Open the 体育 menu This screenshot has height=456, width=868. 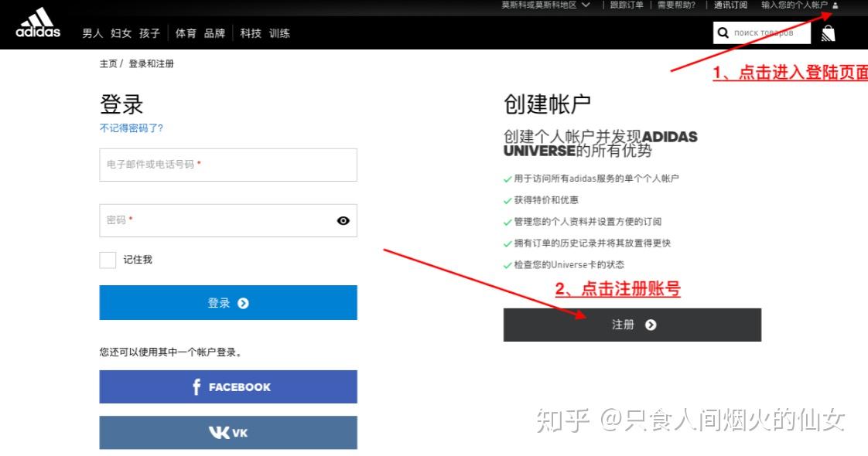[186, 33]
